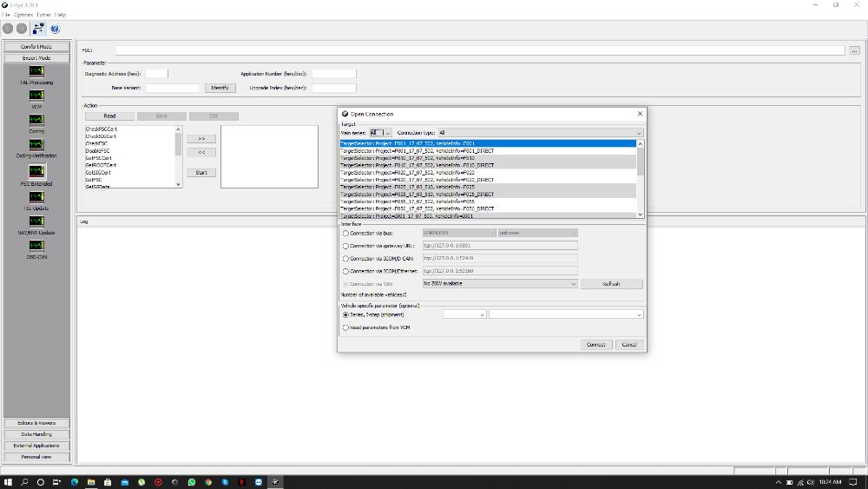Image resolution: width=868 pixels, height=489 pixels.
Task: Select CheckFSCCert in the action list
Action: tap(102, 129)
